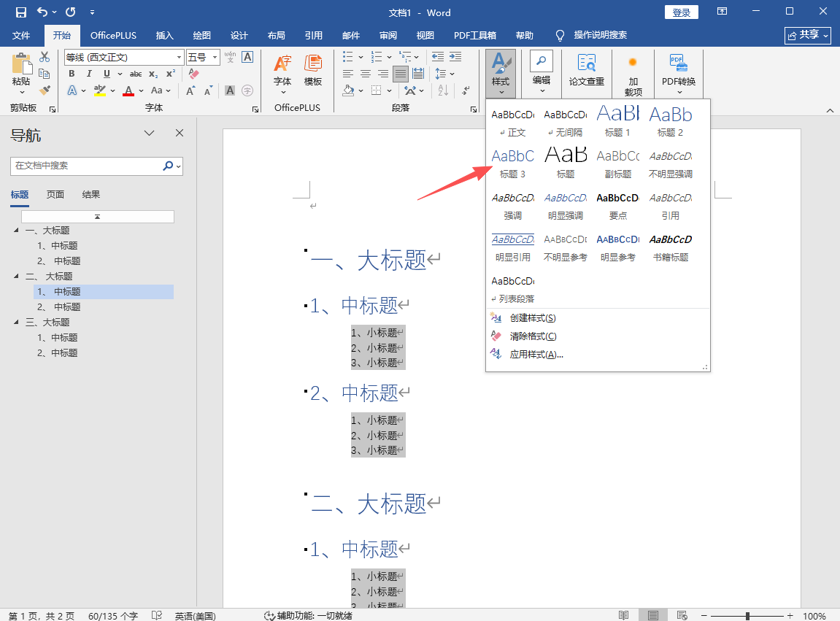
Task: Collapse the 二、大标题 navigation node
Action: (17, 277)
